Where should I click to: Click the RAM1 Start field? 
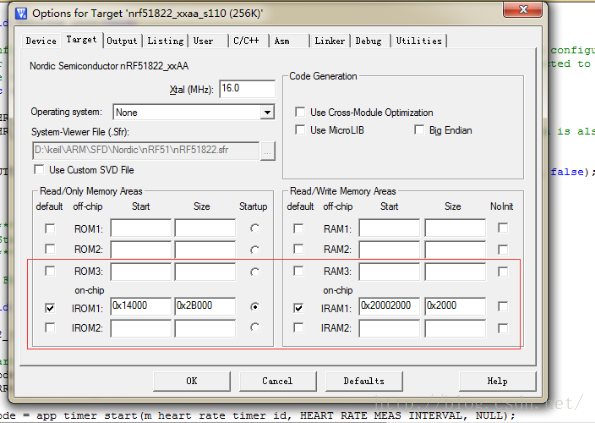pos(389,228)
